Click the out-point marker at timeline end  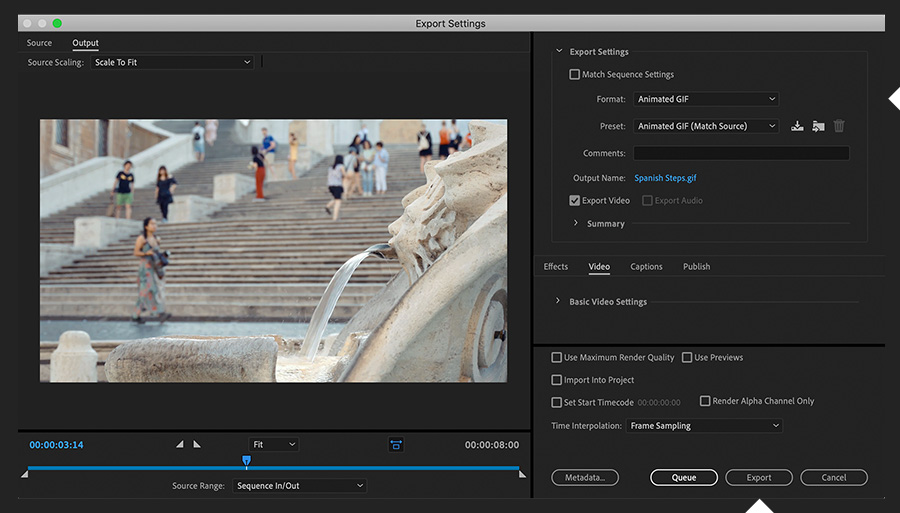[x=522, y=474]
